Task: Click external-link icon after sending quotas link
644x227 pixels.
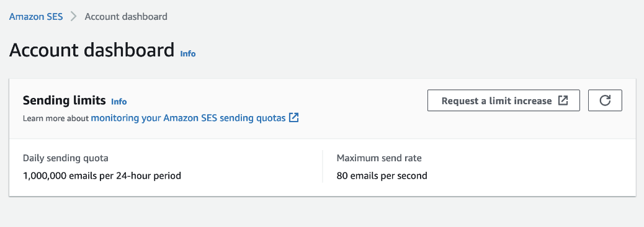Action: point(293,118)
